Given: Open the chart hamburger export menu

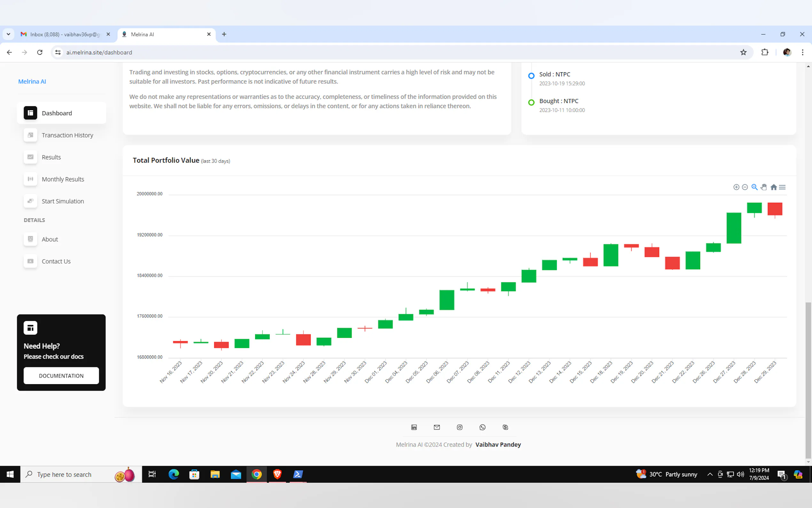Looking at the screenshot, I should pos(783,187).
